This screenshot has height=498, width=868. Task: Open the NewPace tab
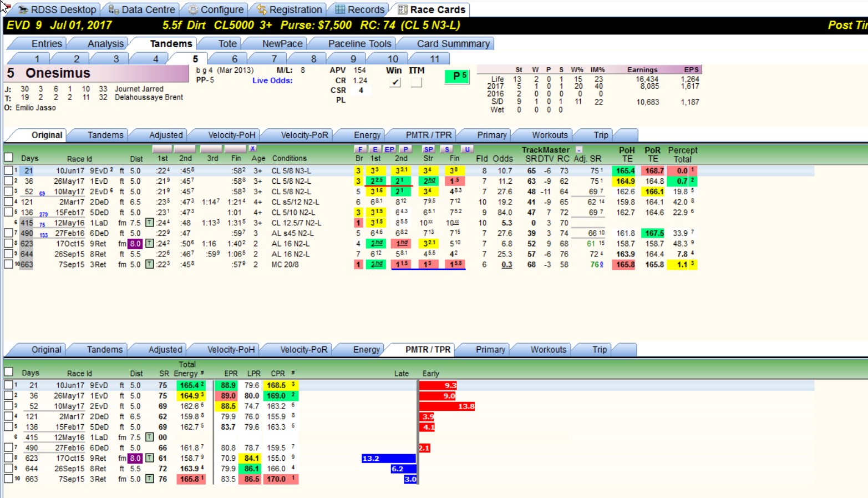point(282,43)
